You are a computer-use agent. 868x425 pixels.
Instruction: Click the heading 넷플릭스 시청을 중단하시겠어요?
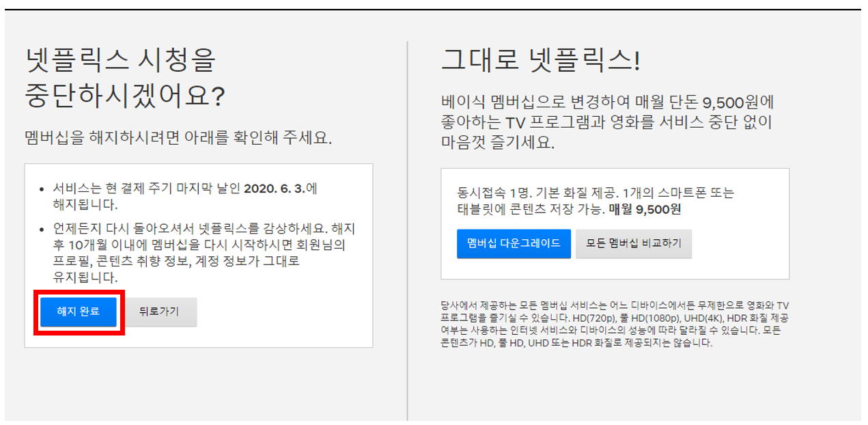125,78
